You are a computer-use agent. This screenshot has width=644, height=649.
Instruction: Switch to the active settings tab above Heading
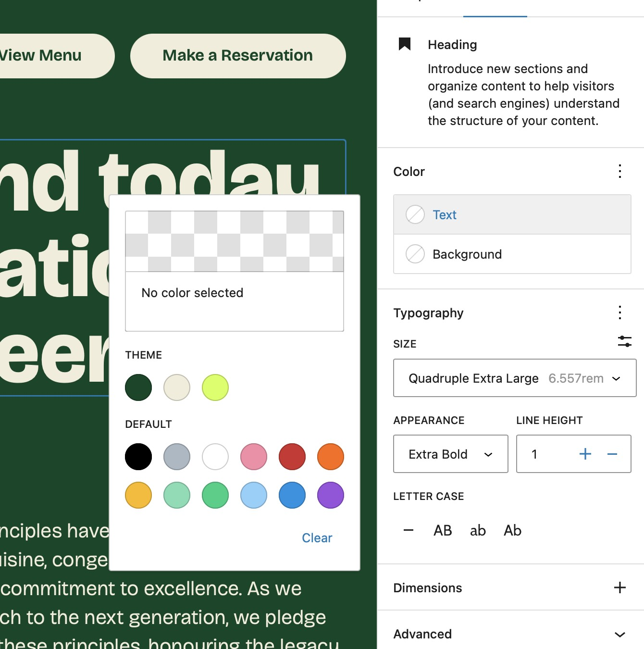point(495,7)
